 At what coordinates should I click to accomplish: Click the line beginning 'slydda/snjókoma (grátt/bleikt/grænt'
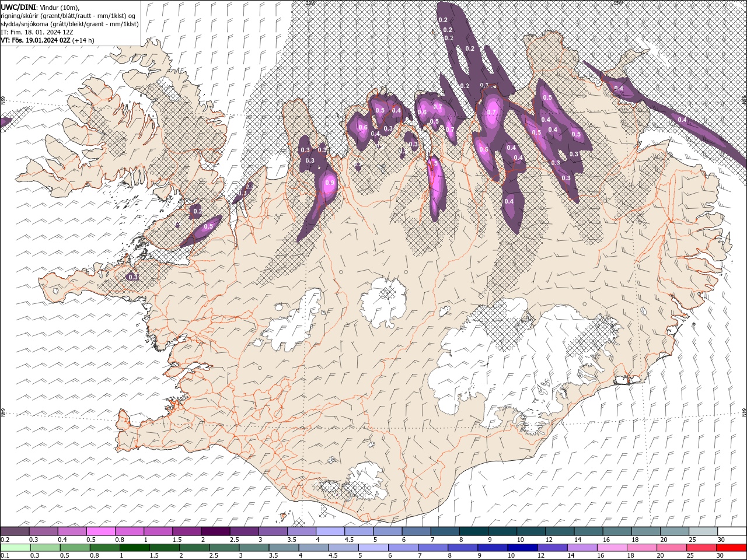pos(69,23)
